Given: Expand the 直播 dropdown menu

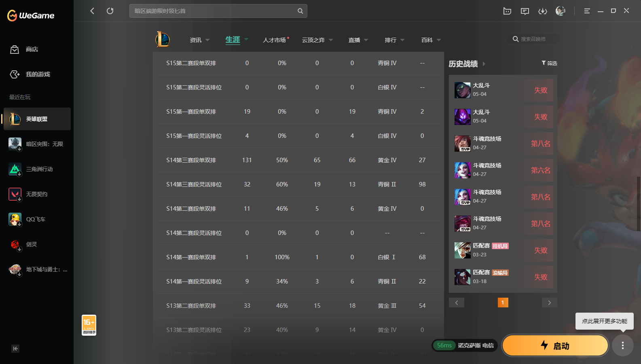Looking at the screenshot, I should point(366,40).
